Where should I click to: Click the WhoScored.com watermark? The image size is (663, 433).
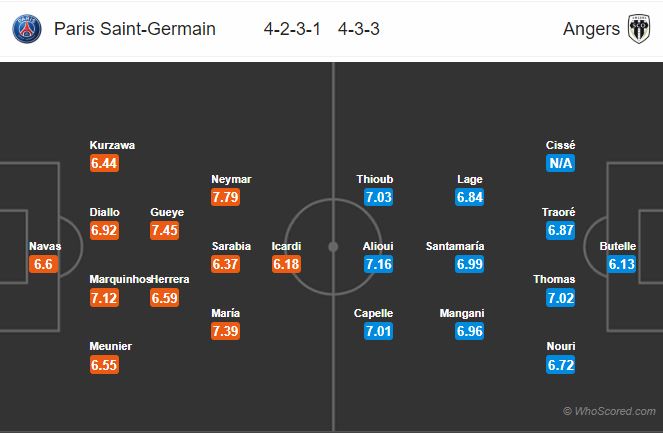[x=609, y=411]
